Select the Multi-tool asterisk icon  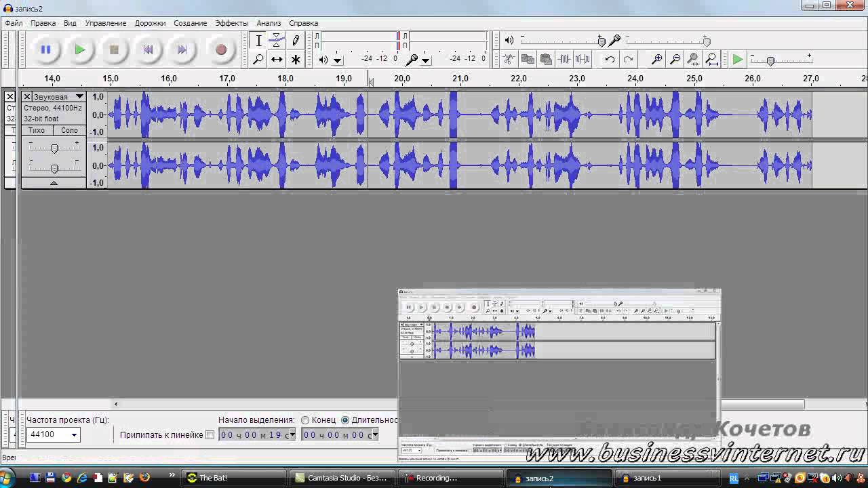point(296,60)
